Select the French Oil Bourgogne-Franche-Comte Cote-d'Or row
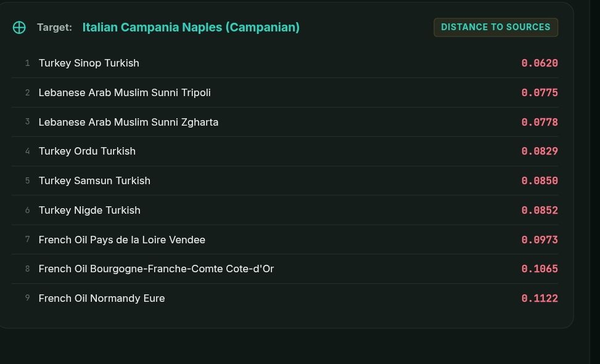600x364 pixels. 285,269
